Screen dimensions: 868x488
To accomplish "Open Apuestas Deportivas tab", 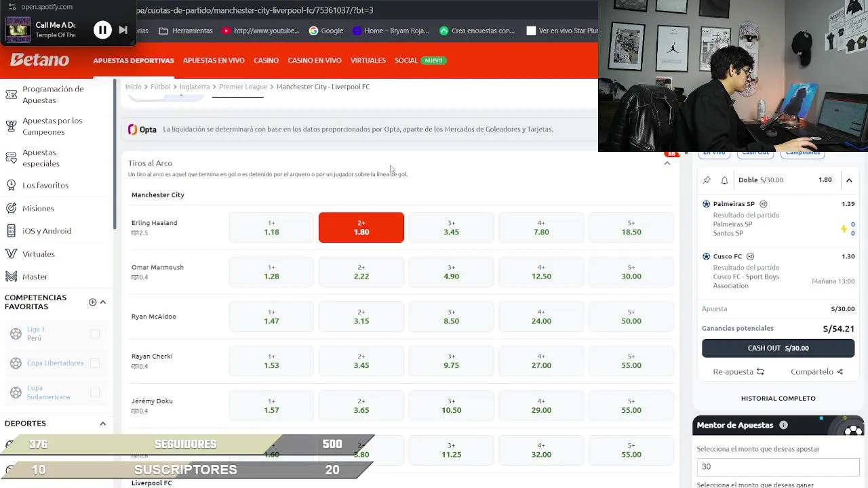I will pos(134,60).
